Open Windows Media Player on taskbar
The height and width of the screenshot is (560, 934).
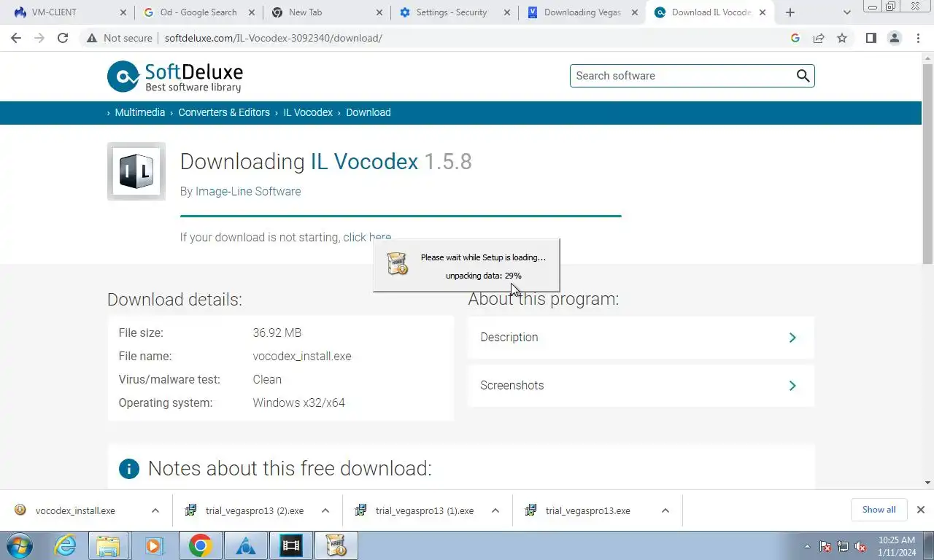153,545
